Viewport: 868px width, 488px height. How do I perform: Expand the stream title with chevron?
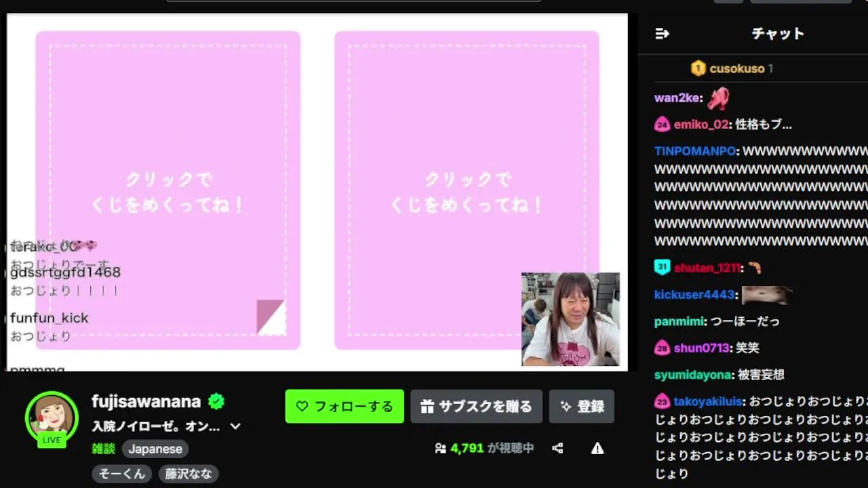pos(235,426)
